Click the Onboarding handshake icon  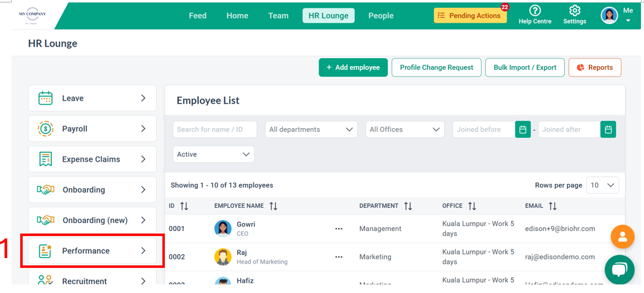point(45,190)
